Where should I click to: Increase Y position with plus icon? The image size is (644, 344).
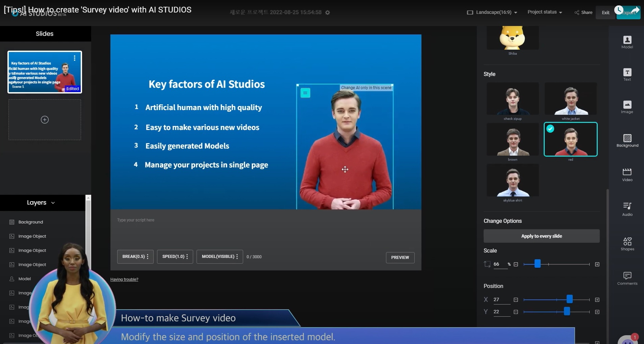point(597,312)
